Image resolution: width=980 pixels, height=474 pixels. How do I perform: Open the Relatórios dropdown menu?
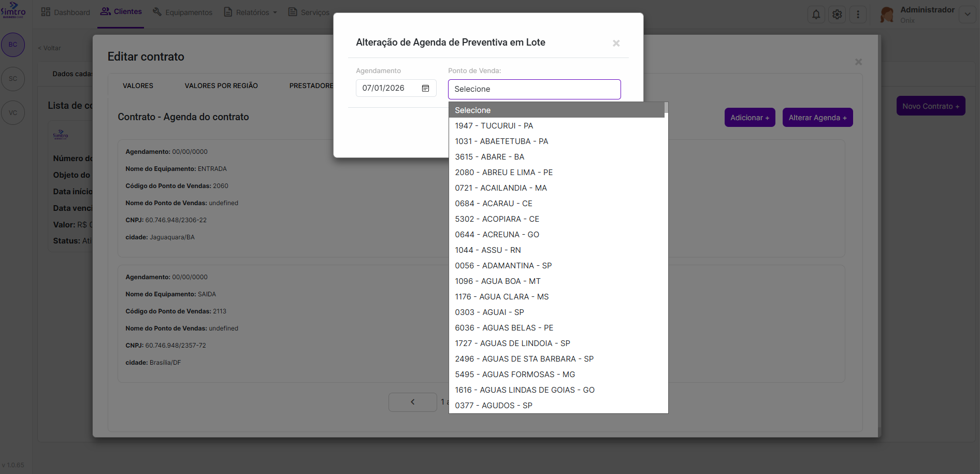(x=252, y=12)
